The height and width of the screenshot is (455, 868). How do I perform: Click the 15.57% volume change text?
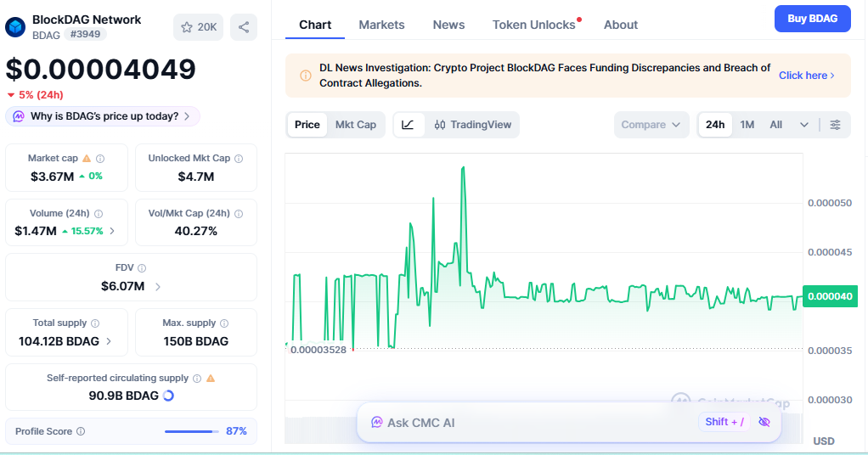click(x=87, y=232)
